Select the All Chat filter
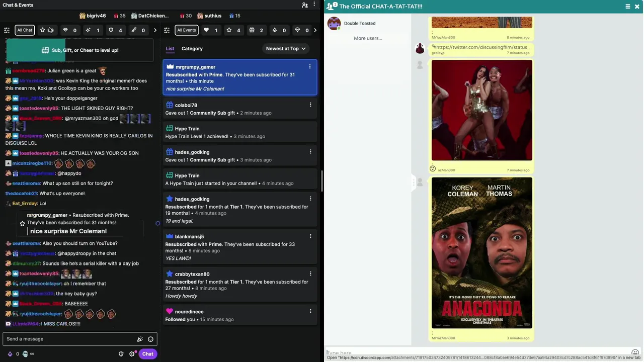The height and width of the screenshot is (362, 644). pos(25,30)
